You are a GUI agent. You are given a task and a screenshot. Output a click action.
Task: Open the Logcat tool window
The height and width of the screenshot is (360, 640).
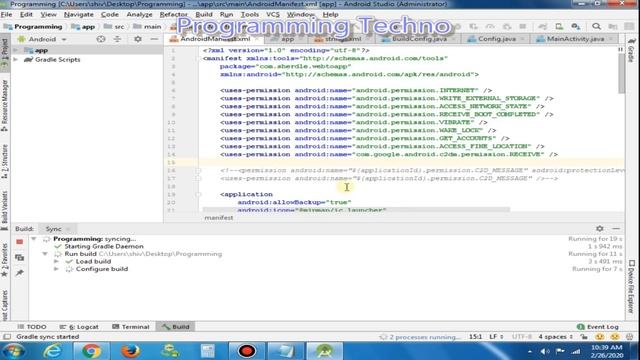click(x=79, y=327)
